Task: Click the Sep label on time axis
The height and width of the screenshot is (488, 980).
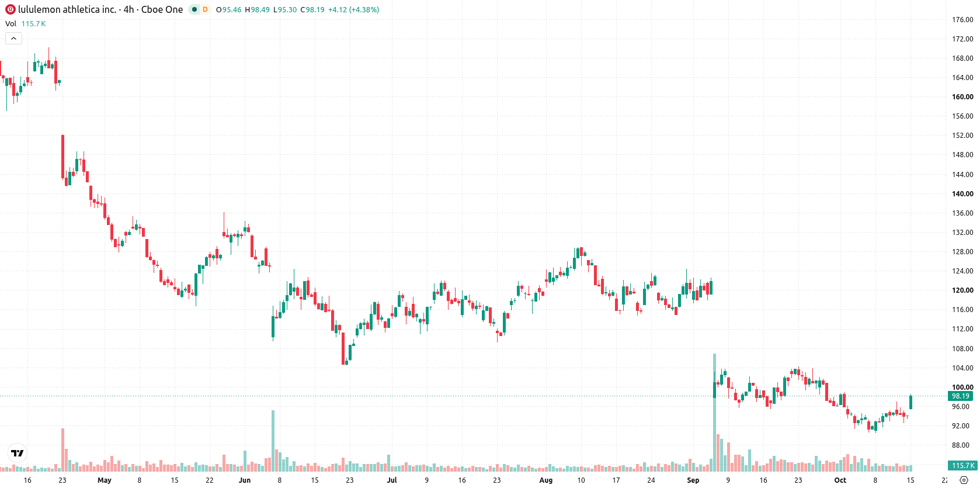Action: [x=693, y=480]
